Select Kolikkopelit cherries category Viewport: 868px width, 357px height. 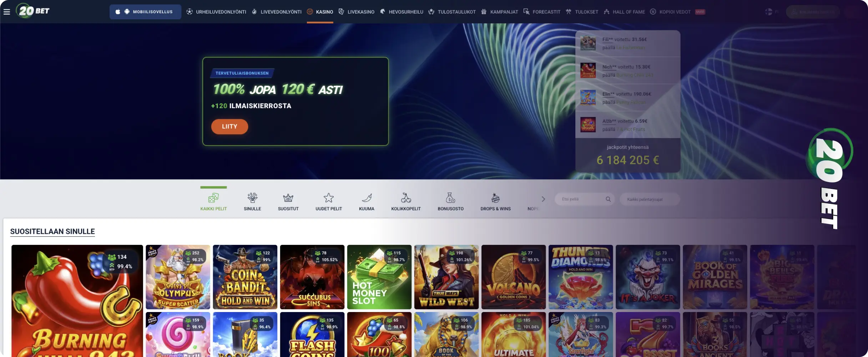(406, 201)
